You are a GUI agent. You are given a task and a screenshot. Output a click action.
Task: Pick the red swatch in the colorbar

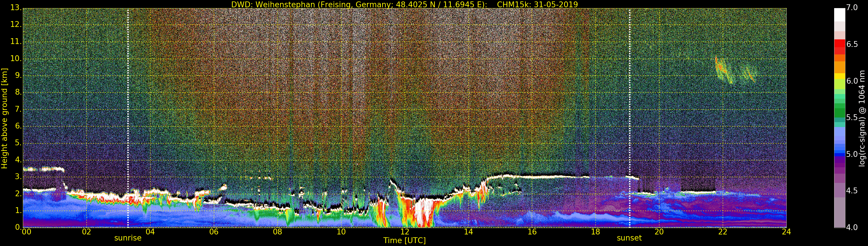click(x=839, y=43)
